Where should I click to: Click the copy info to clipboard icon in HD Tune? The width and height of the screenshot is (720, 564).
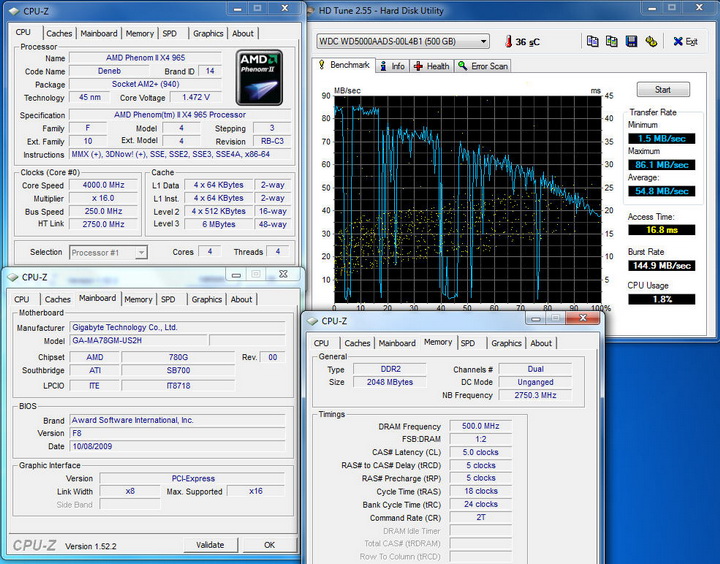point(592,41)
